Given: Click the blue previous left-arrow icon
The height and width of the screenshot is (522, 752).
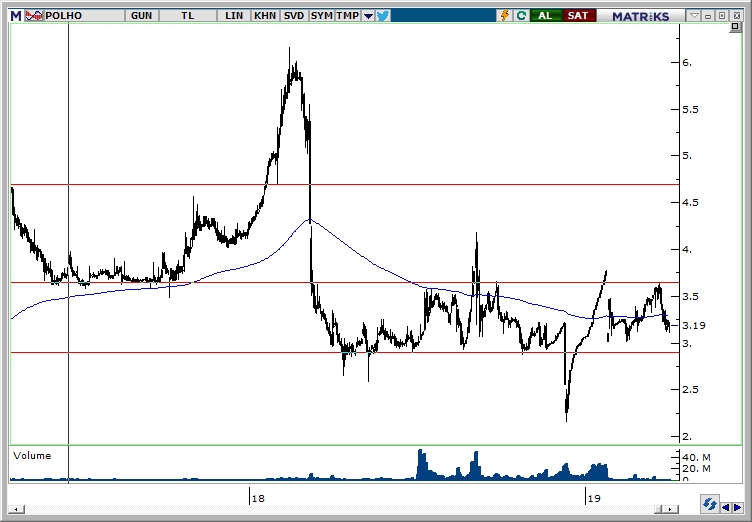Looking at the screenshot, I should (726, 507).
